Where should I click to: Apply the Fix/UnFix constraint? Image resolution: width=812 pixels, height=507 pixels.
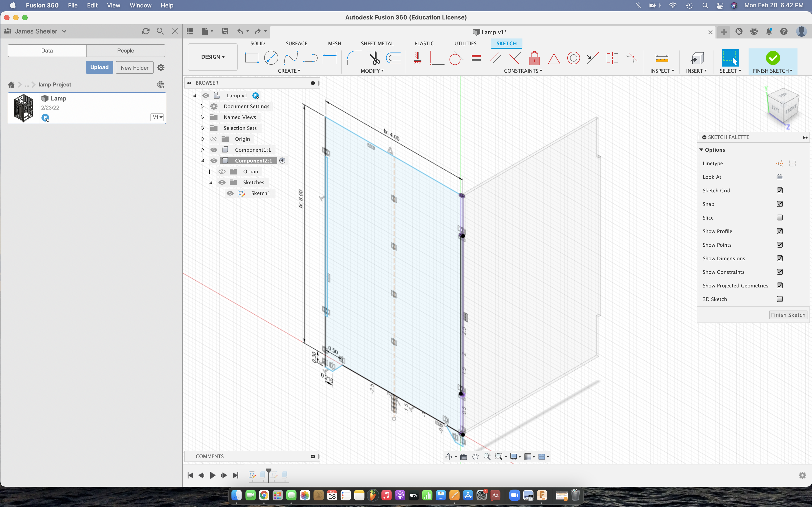pos(534,58)
